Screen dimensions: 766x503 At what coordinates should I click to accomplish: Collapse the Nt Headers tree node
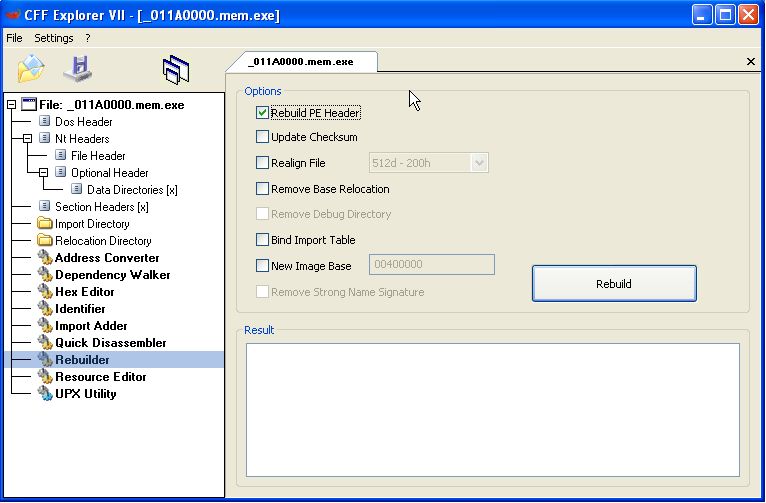click(28, 139)
